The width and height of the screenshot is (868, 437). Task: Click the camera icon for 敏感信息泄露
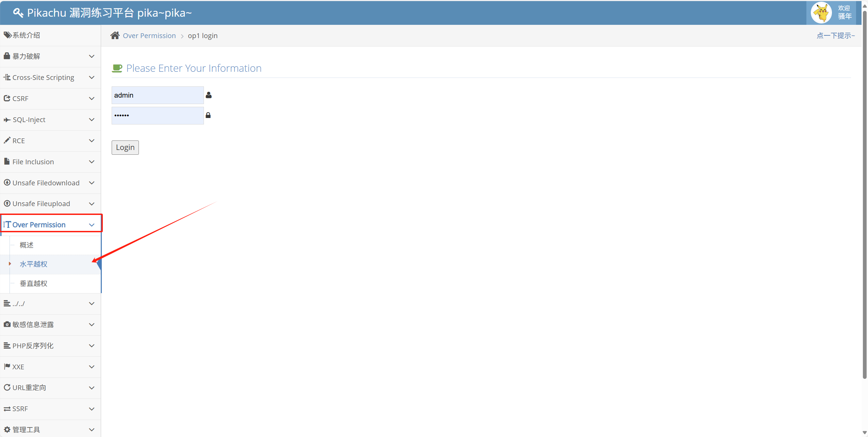point(7,324)
